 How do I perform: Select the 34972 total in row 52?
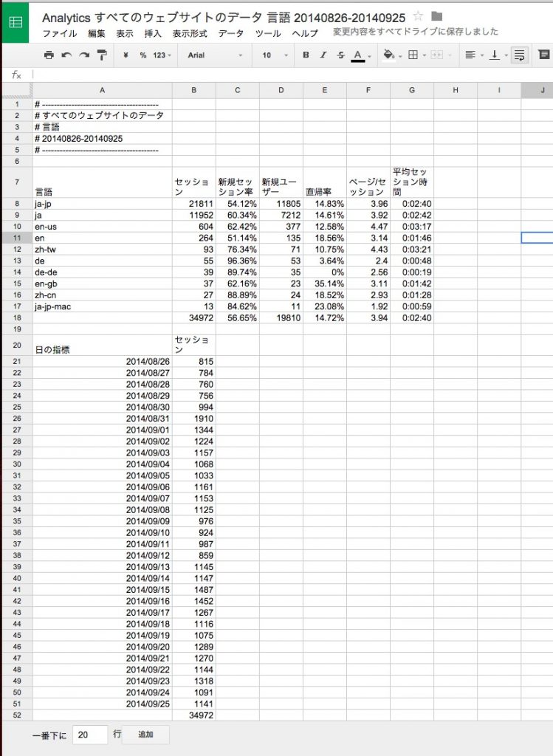tap(194, 715)
